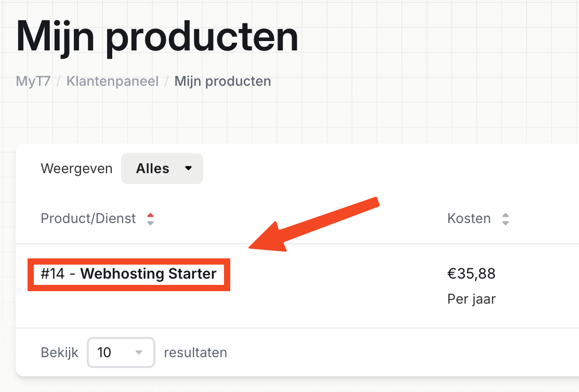Click the €35,88 price value
The width and height of the screenshot is (579, 392).
click(471, 274)
